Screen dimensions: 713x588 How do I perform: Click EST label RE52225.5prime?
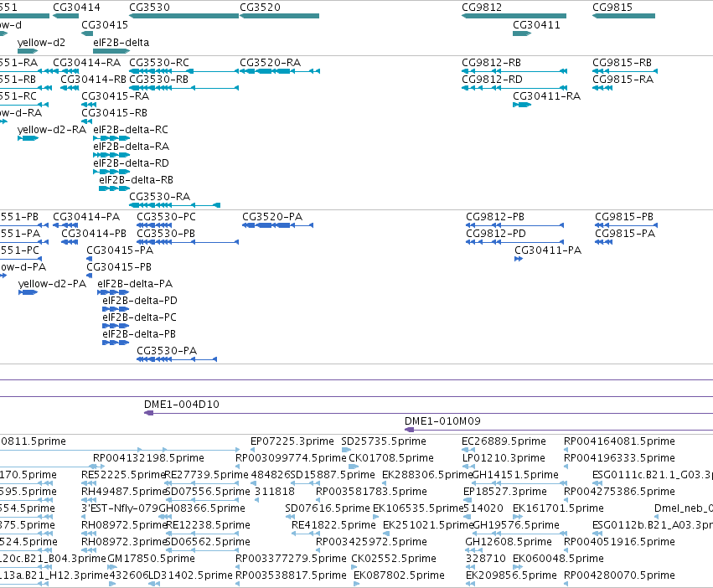[123, 475]
